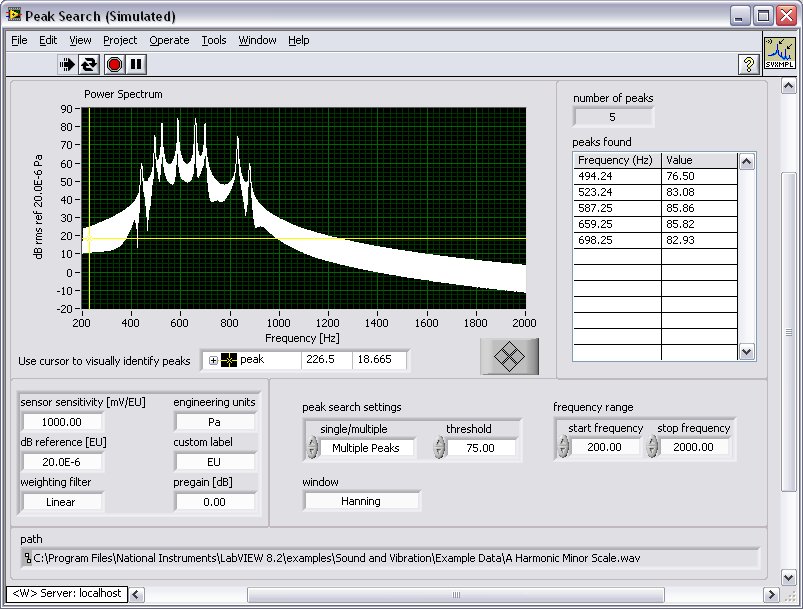The width and height of the screenshot is (803, 610).
Task: Select the 587.25 frequency cell
Action: pyautogui.click(x=617, y=208)
